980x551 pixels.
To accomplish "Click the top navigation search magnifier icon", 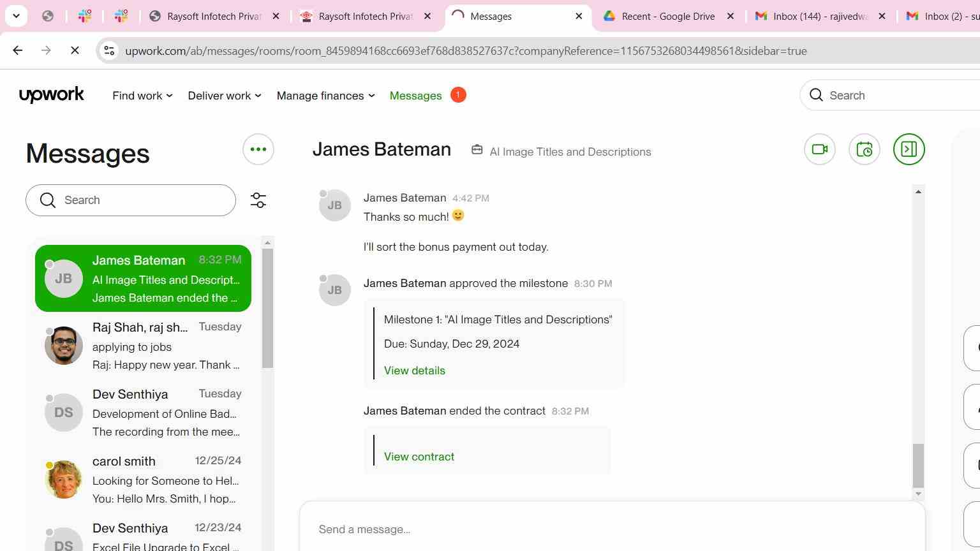I will [816, 95].
